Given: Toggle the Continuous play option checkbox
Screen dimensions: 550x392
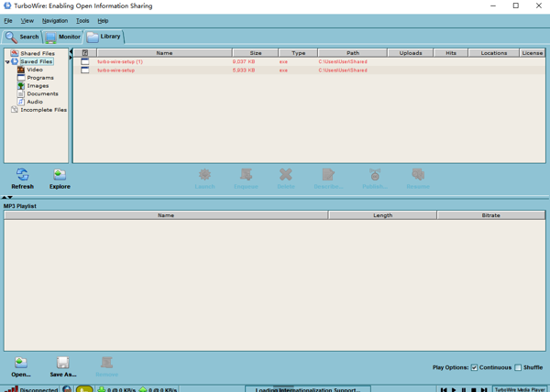Looking at the screenshot, I should (474, 367).
